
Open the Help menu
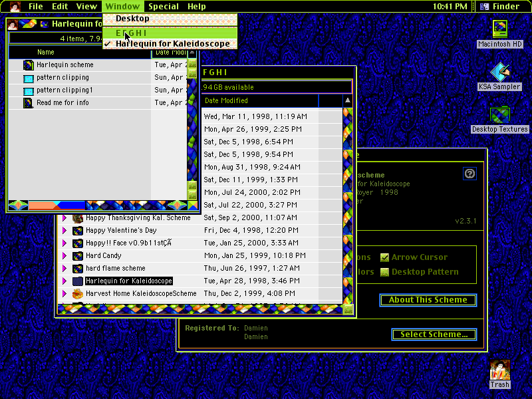click(196, 6)
